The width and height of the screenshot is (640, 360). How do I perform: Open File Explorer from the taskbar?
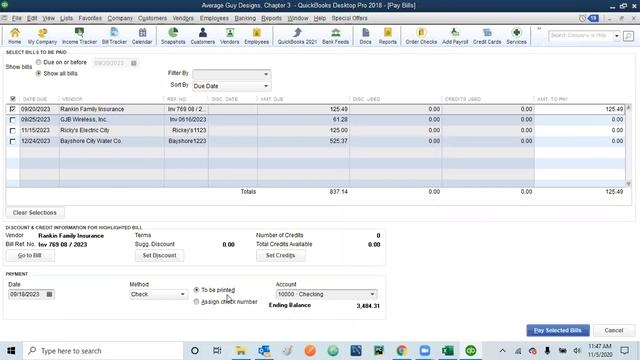point(241,351)
